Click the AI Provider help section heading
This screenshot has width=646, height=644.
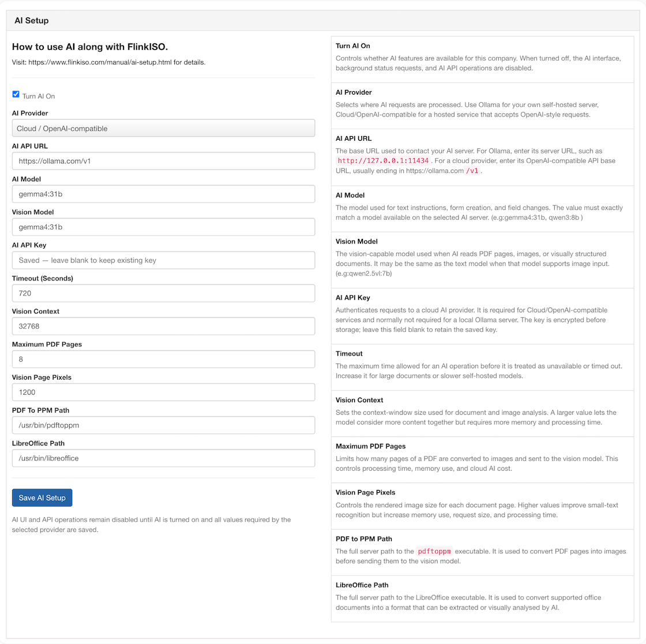click(x=354, y=92)
